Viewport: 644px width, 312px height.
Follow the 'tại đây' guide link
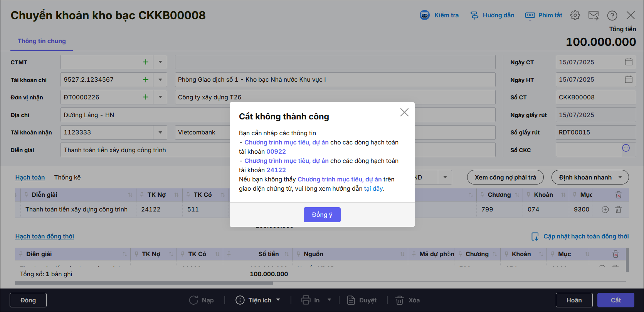tap(373, 189)
